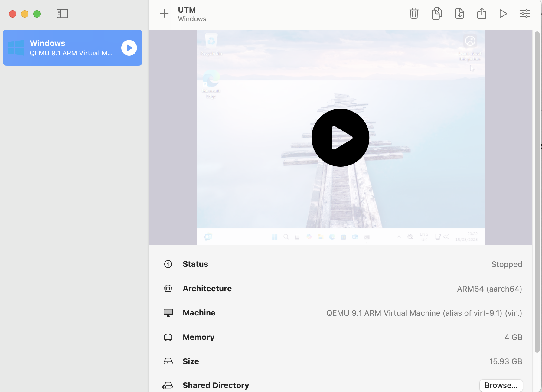Click the plus icon to create a new VM

point(164,14)
